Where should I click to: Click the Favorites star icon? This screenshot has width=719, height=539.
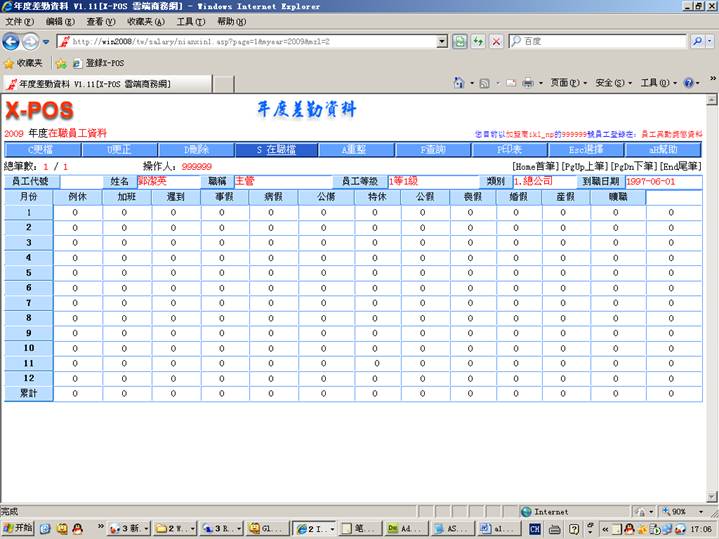tap(9, 63)
